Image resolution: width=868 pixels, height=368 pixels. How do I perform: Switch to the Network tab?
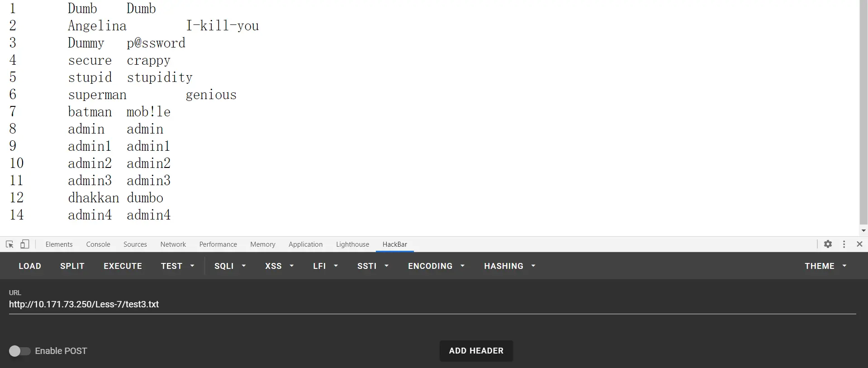(173, 244)
